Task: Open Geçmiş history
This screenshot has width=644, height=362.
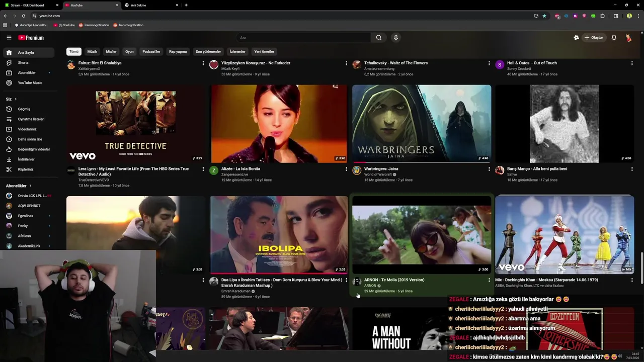Action: click(x=28, y=109)
